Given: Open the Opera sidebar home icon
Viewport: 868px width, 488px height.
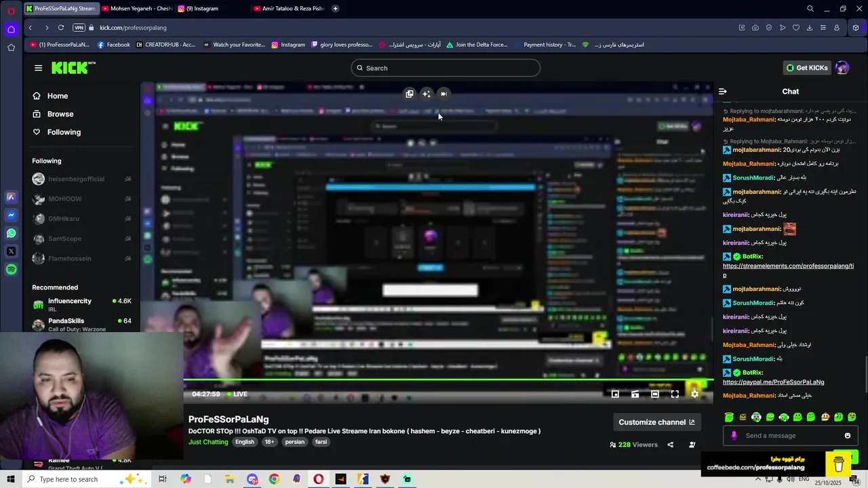Looking at the screenshot, I should (x=11, y=29).
